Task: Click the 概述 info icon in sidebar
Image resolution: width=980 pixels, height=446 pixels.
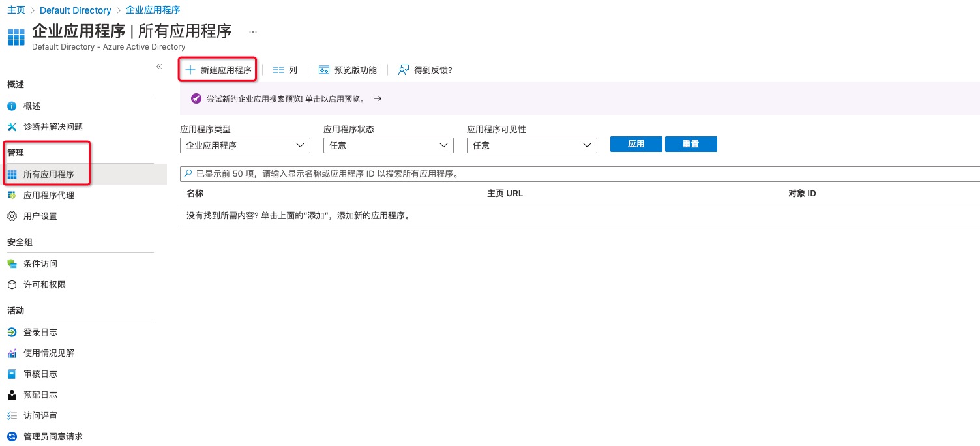Action: (x=12, y=106)
